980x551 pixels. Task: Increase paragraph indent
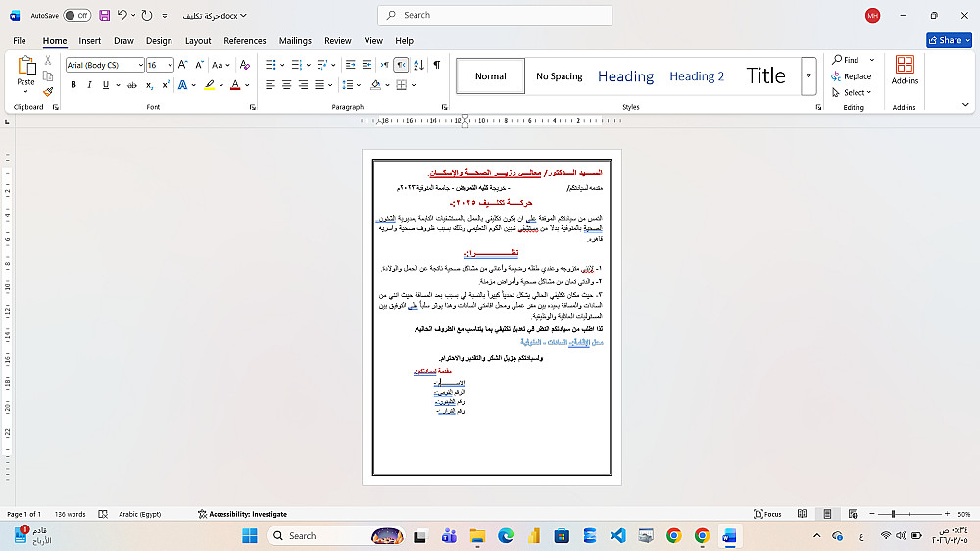pyautogui.click(x=367, y=65)
